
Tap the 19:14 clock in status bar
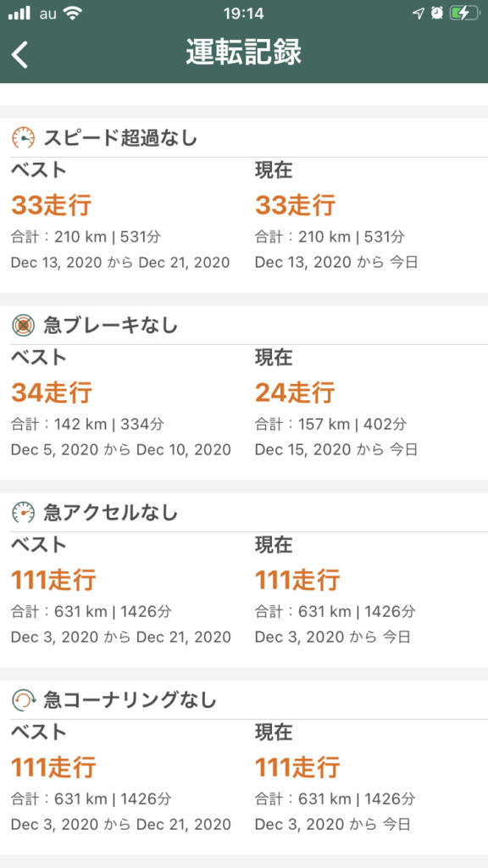(244, 14)
